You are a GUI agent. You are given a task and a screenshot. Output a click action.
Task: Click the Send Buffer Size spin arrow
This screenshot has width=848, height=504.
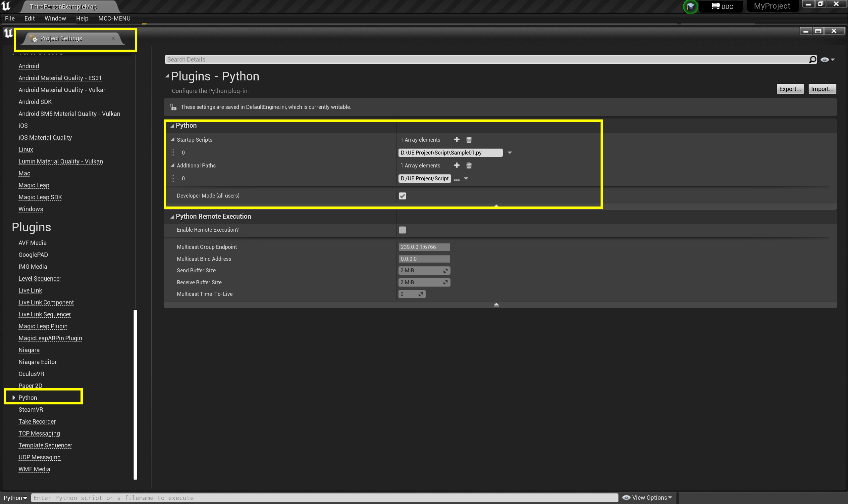click(445, 271)
